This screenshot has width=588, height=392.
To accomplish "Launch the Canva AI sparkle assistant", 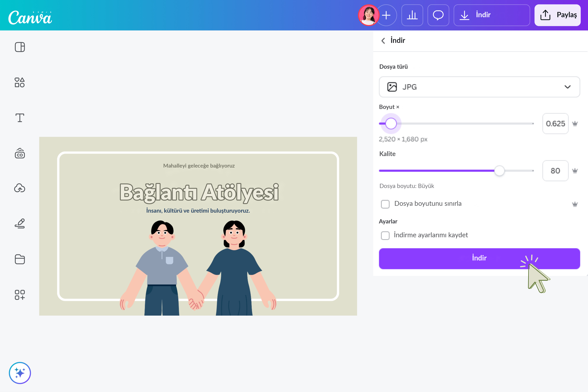I will pyautogui.click(x=20, y=373).
